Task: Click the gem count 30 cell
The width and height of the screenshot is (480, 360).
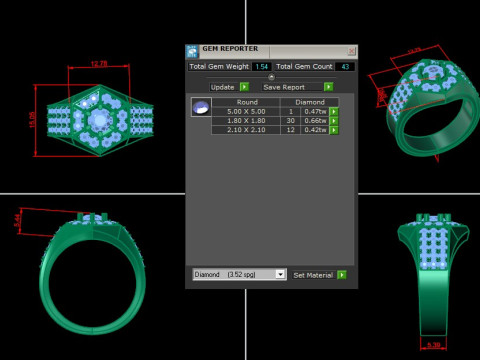Action: coord(290,121)
